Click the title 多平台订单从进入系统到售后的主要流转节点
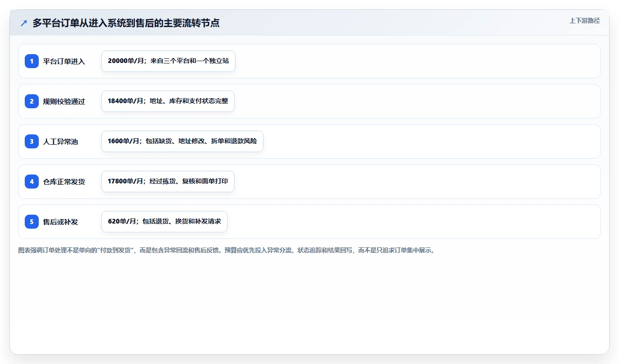The height and width of the screenshot is (364, 619). pos(126,23)
